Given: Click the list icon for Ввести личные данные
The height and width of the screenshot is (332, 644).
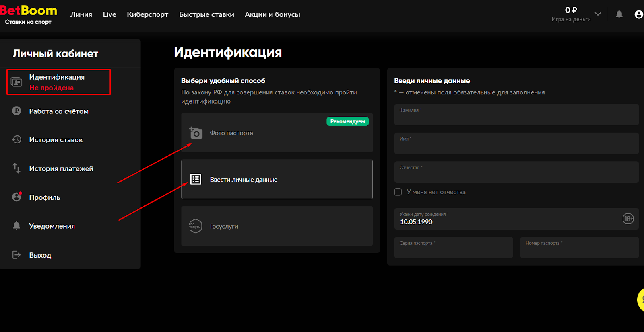Looking at the screenshot, I should [x=196, y=179].
